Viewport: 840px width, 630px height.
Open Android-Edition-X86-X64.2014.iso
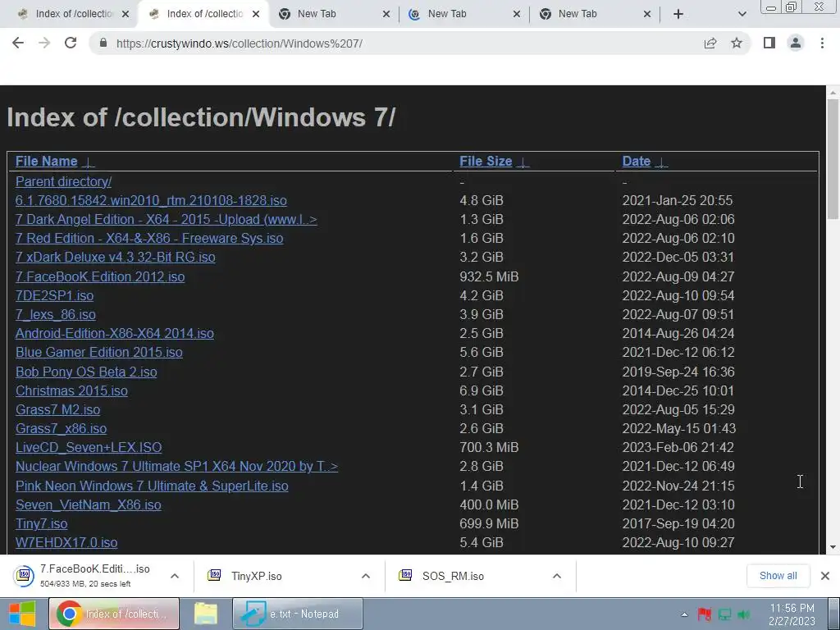coord(115,333)
